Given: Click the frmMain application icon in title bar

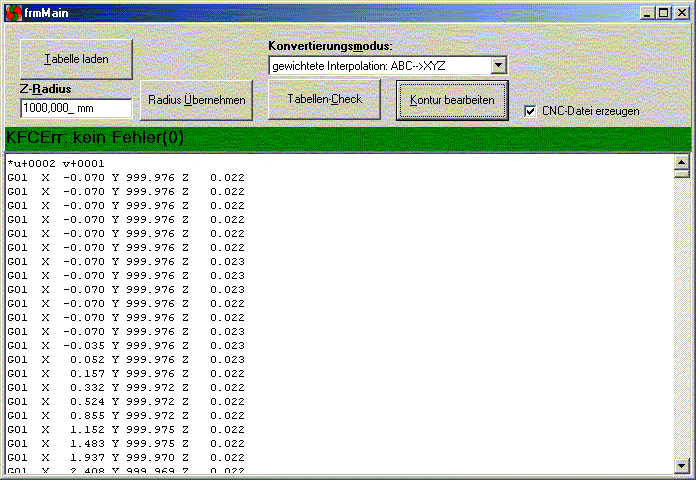Looking at the screenshot, I should coord(13,12).
